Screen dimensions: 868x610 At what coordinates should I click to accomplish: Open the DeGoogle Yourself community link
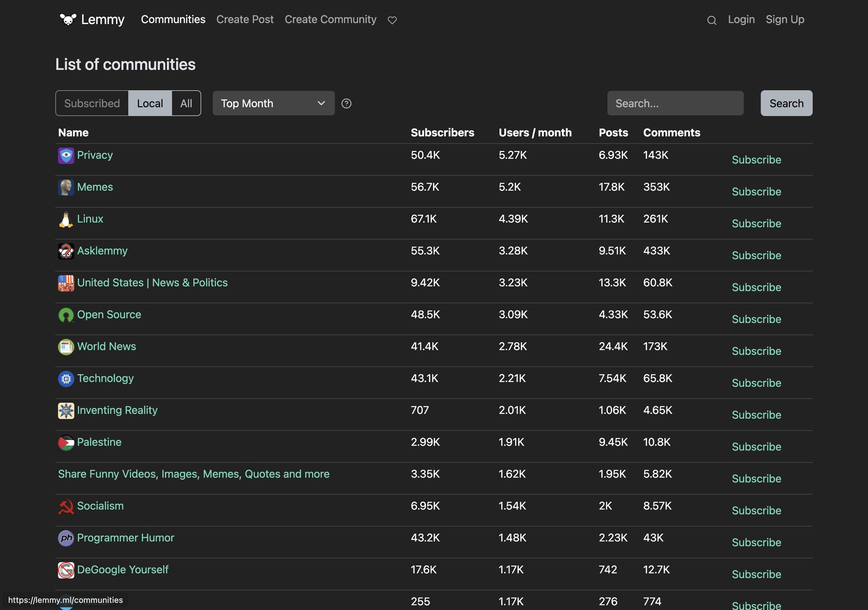[x=123, y=570]
